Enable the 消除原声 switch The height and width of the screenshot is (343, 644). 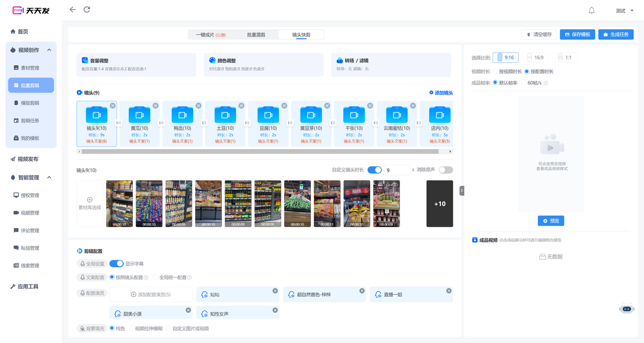pos(445,170)
